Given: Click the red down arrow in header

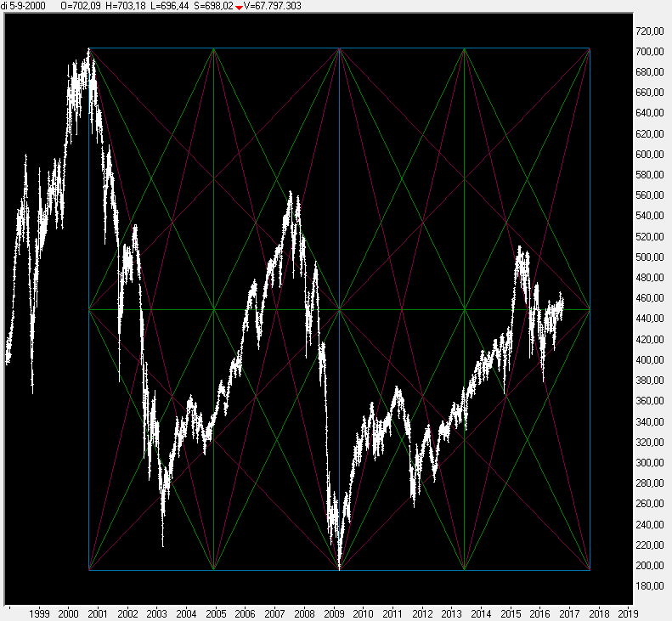Looking at the screenshot, I should click(x=240, y=7).
